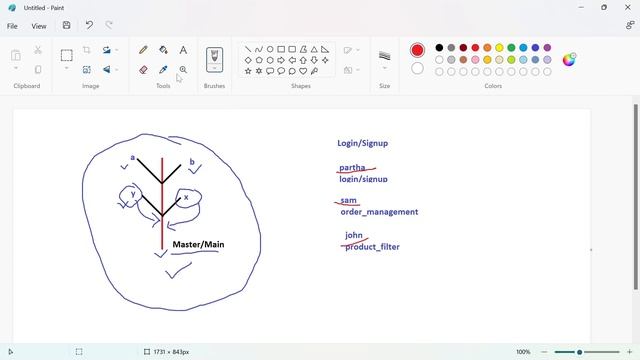Pick the Pentagon shape
The height and width of the screenshot is (360, 640).
[x=259, y=60]
